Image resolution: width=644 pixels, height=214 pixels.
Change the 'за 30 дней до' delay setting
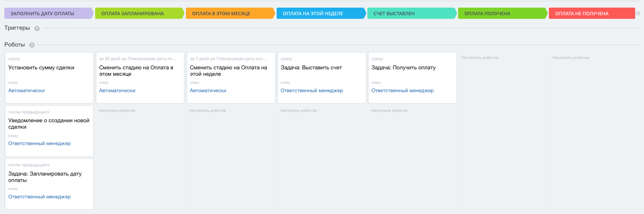pyautogui.click(x=138, y=59)
